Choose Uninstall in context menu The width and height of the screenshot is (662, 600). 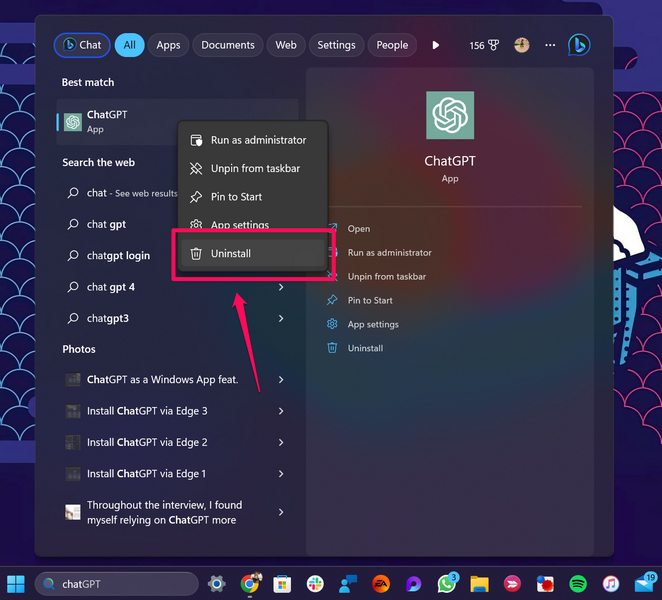[253, 253]
